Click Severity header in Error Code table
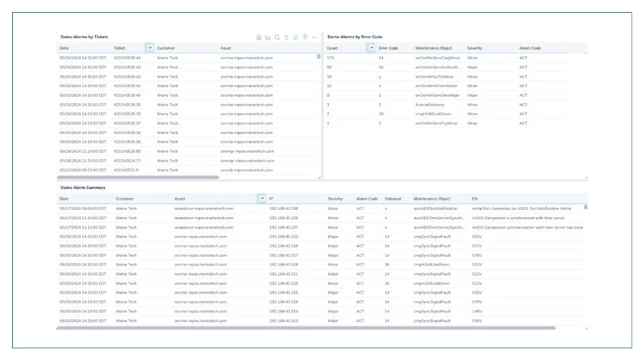 coord(474,48)
